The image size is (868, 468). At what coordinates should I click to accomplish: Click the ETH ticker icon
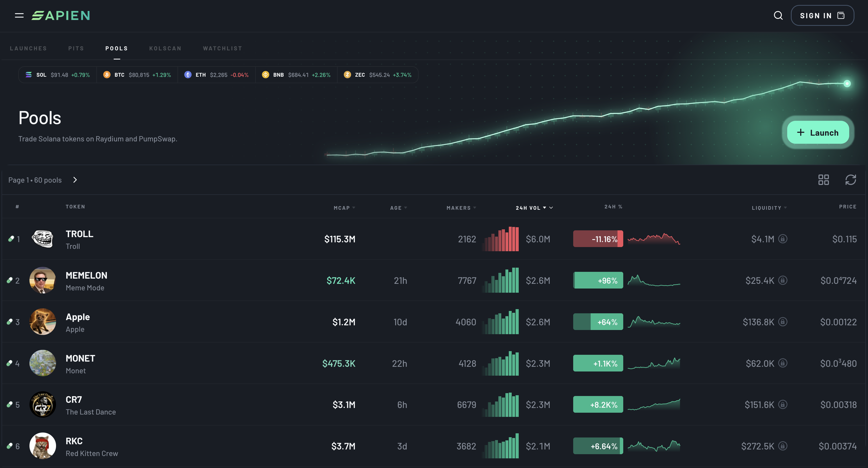click(188, 75)
